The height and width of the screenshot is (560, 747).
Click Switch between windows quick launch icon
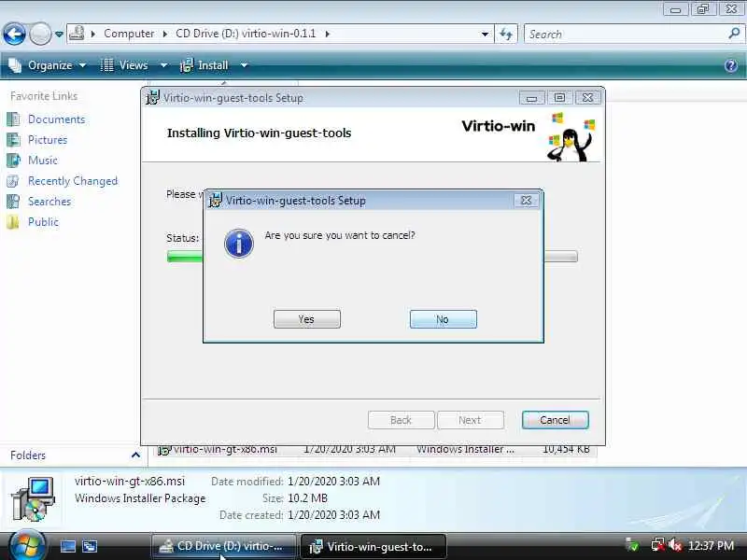(x=90, y=546)
